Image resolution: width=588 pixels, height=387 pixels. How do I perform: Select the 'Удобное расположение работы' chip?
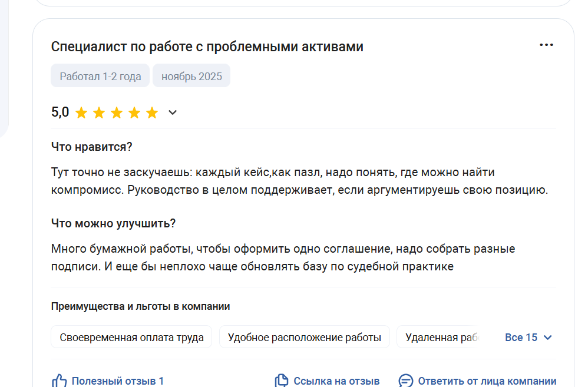(x=304, y=338)
